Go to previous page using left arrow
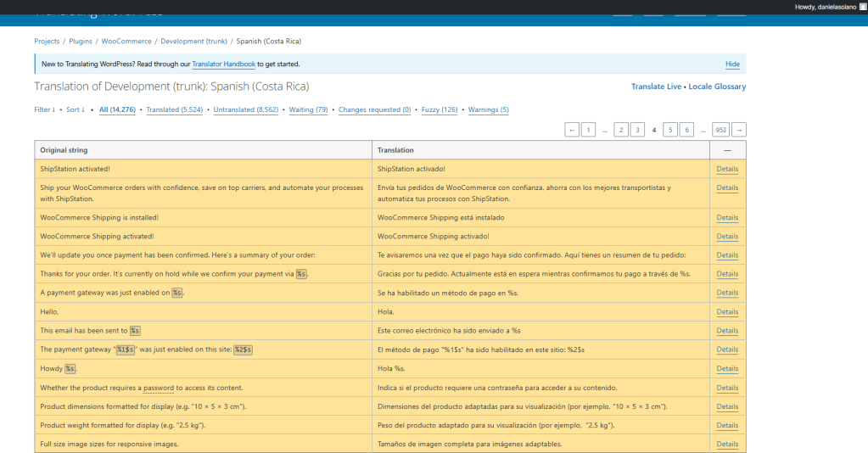The height and width of the screenshot is (453, 868). pyautogui.click(x=572, y=130)
